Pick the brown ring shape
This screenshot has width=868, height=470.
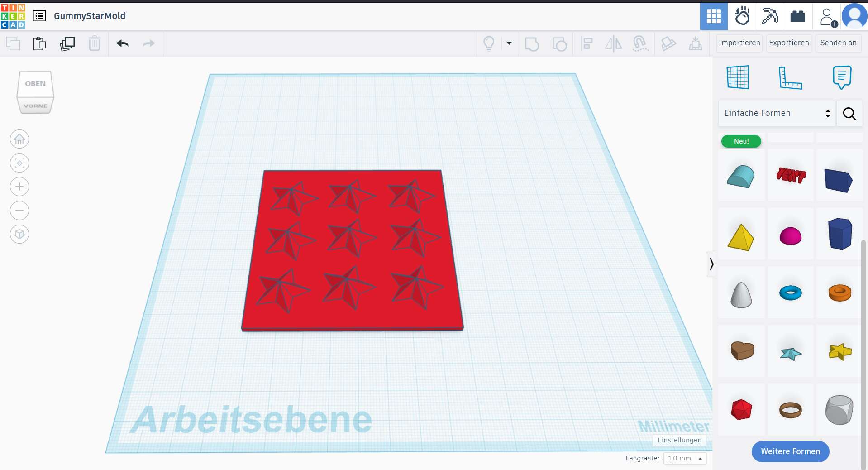(x=791, y=410)
